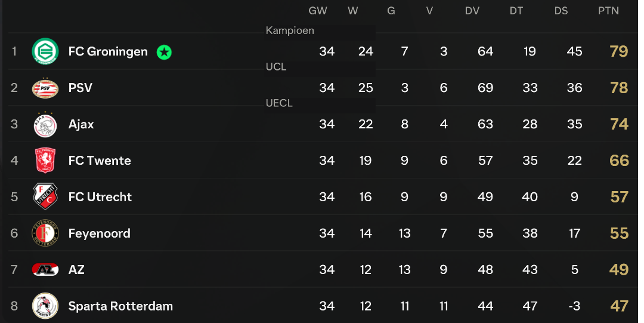Click the FC Utrecht club crest

[45, 197]
